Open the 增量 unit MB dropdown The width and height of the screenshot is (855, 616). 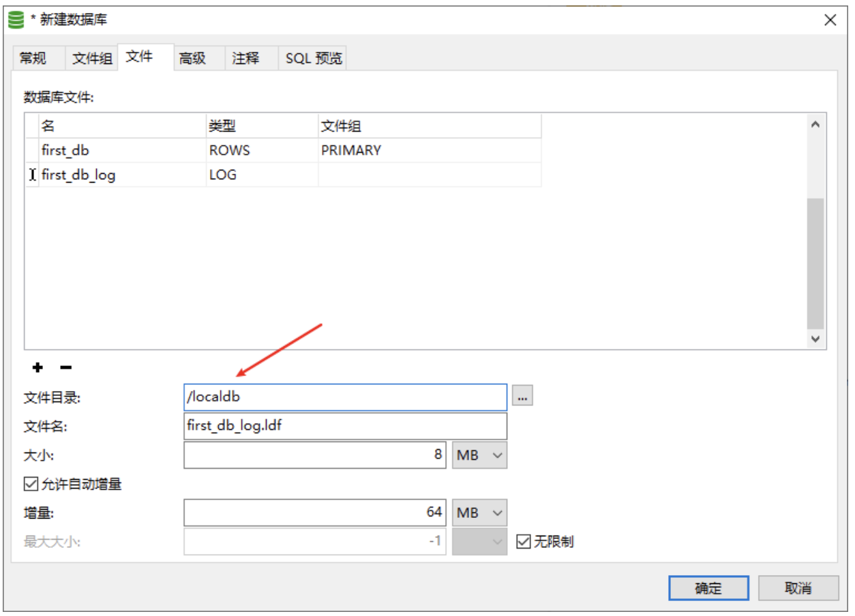tap(479, 512)
